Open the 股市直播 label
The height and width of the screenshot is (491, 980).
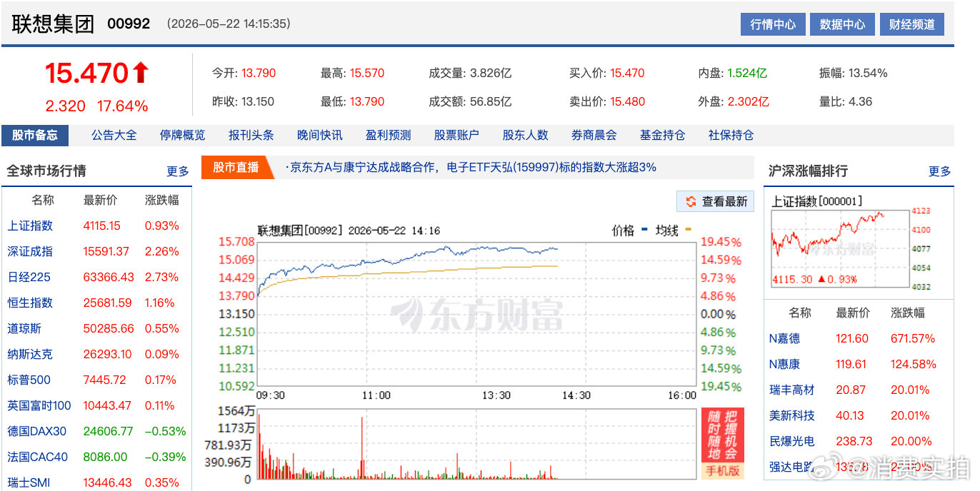[236, 167]
